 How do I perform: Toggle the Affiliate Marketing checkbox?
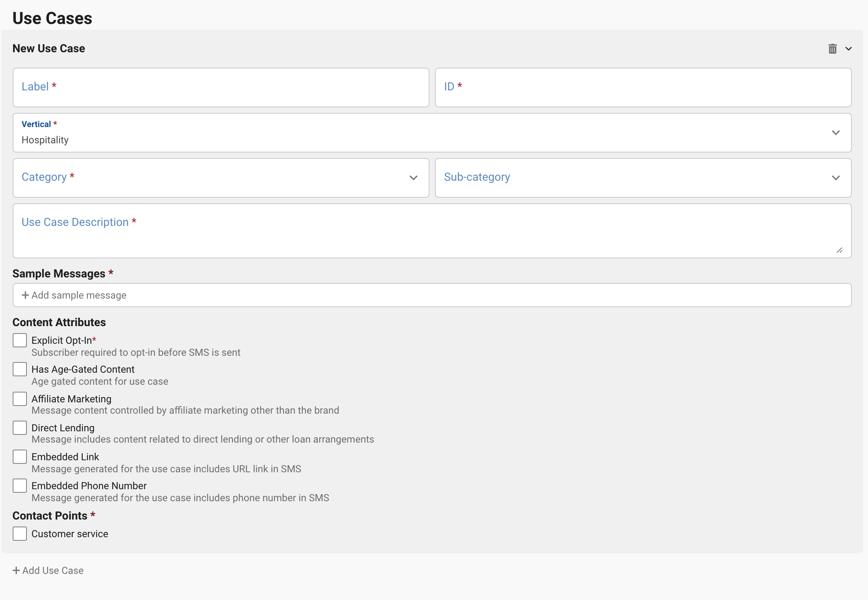point(19,398)
